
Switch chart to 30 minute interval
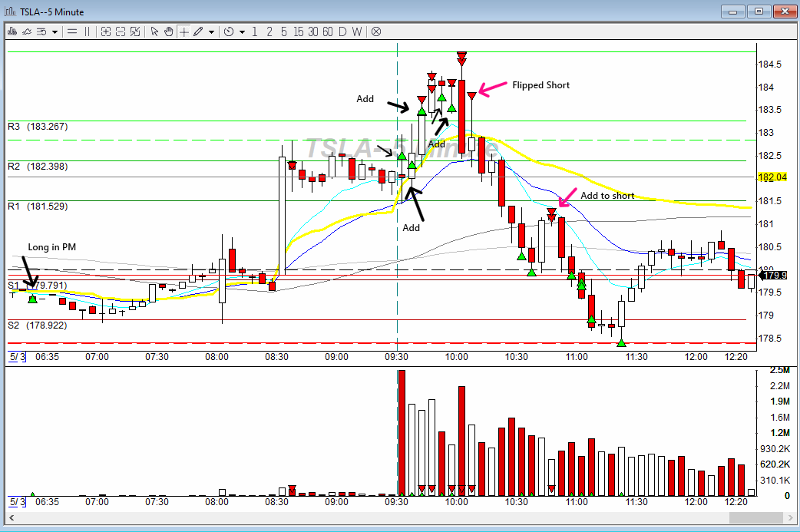313,31
